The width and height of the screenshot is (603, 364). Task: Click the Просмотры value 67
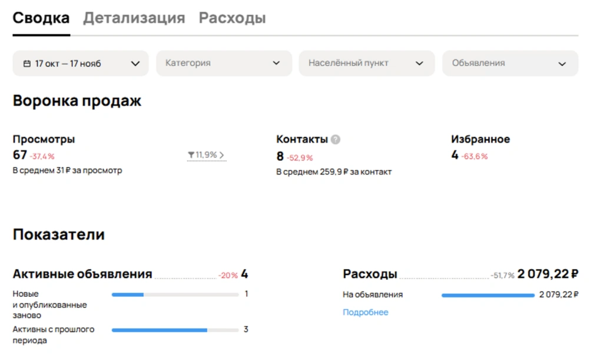pyautogui.click(x=19, y=155)
